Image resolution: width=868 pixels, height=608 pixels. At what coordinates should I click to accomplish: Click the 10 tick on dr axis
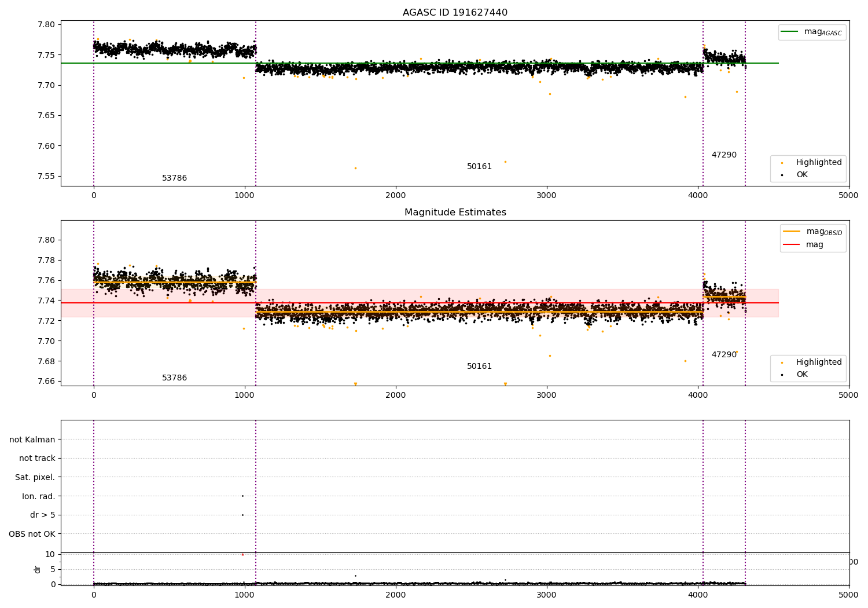[x=50, y=554]
